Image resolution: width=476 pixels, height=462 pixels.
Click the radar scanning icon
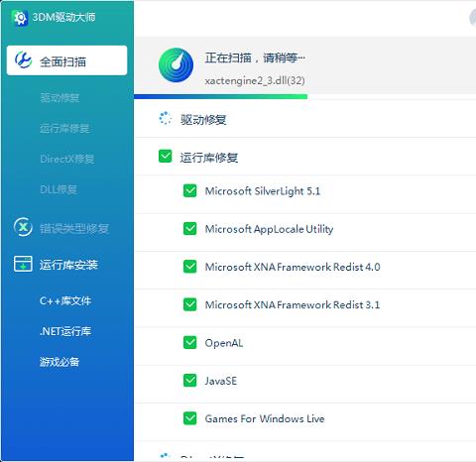176,65
